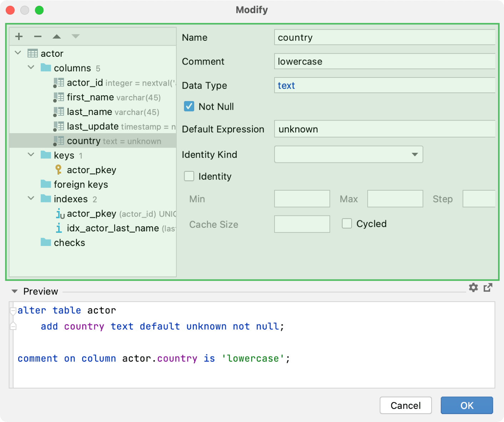504x422 pixels.
Task: Cancel the Modify dialog
Action: tap(405, 405)
